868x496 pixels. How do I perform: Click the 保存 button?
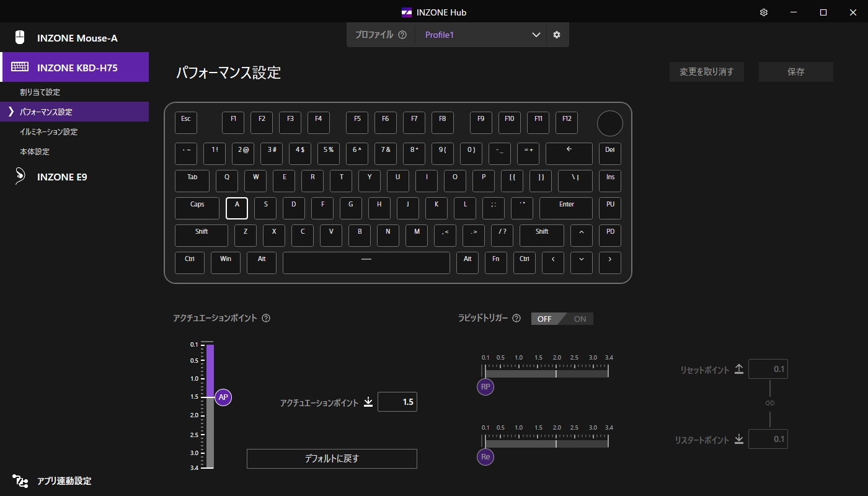tap(796, 72)
